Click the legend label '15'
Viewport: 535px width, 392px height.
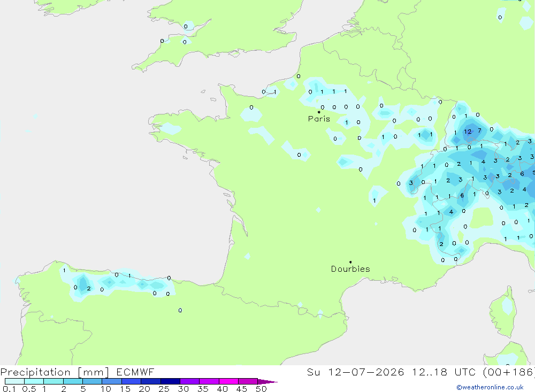click(x=125, y=389)
